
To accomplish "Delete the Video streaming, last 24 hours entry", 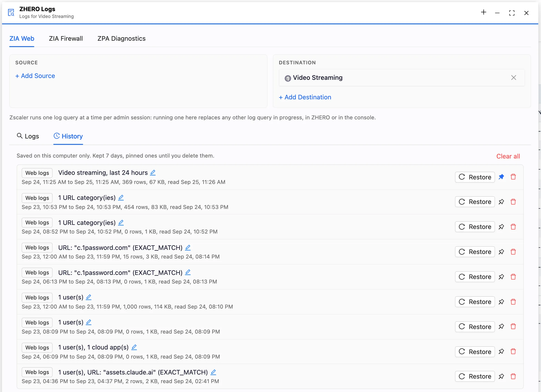I will 513,177.
